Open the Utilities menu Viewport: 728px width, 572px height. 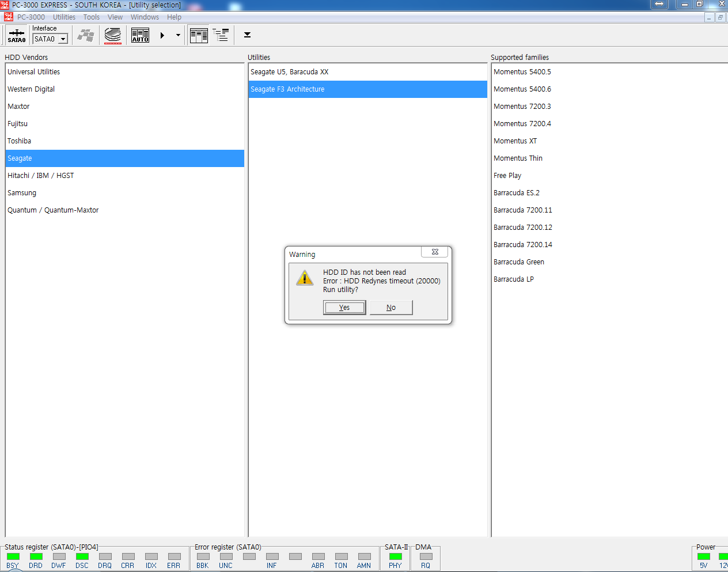click(64, 17)
